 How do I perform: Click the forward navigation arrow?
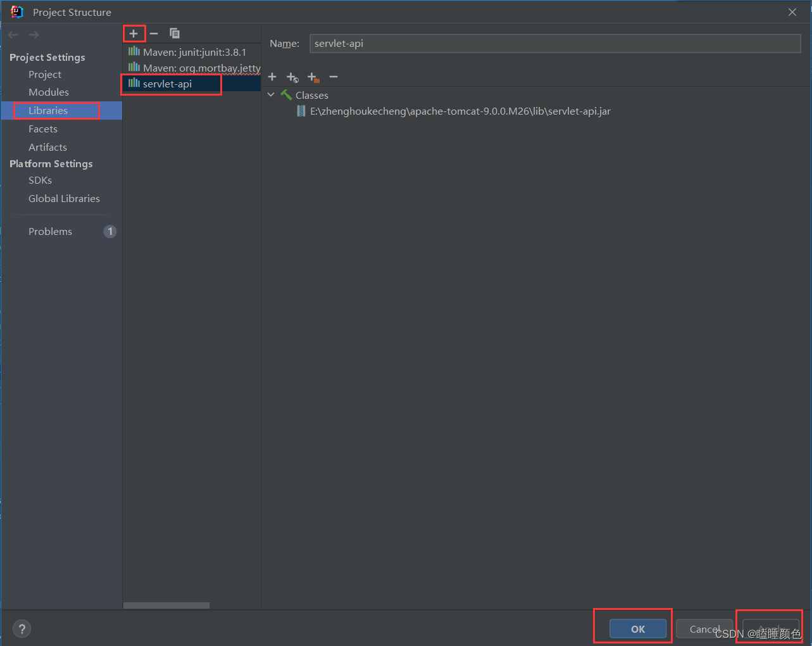point(33,34)
